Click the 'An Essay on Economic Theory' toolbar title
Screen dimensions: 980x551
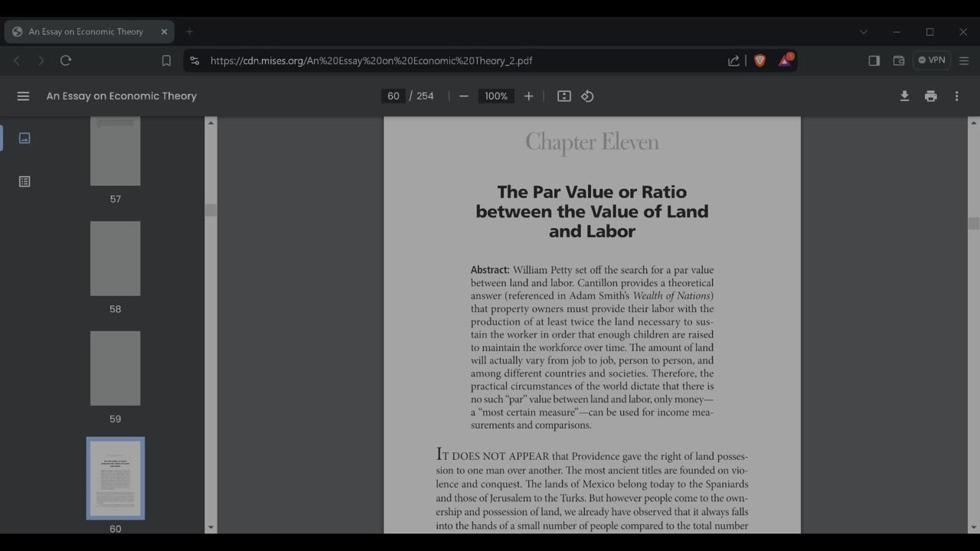[x=122, y=96]
